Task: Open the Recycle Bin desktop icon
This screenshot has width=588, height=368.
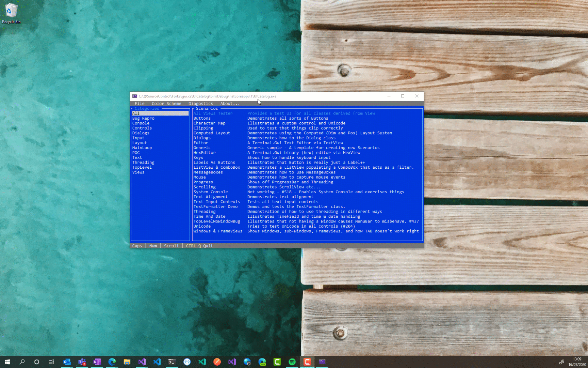Action: point(11,14)
